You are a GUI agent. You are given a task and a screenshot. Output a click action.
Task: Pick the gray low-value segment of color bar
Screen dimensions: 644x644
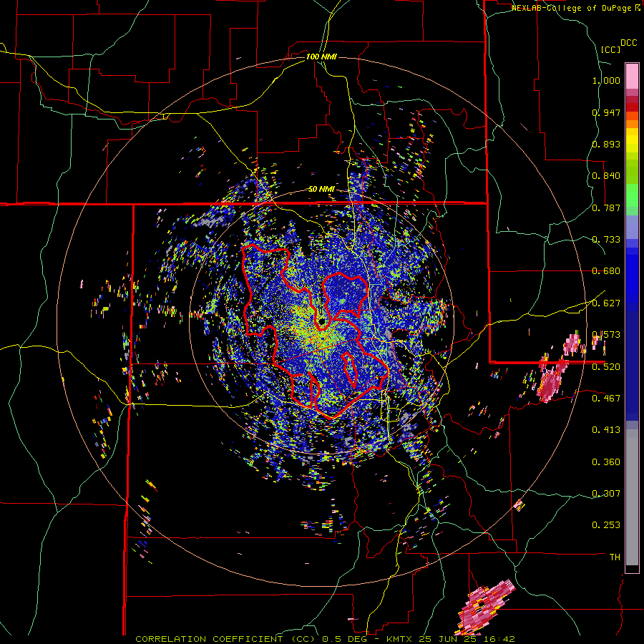(632, 497)
